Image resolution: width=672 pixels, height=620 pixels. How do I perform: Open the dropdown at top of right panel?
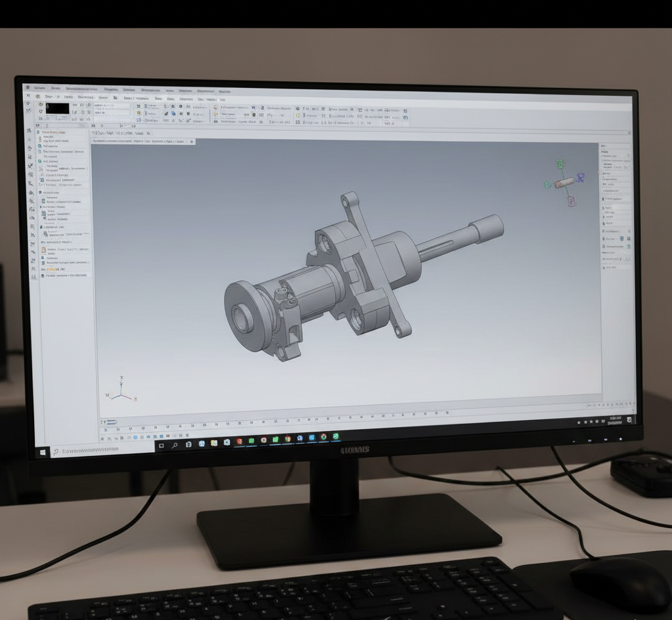coord(628,156)
